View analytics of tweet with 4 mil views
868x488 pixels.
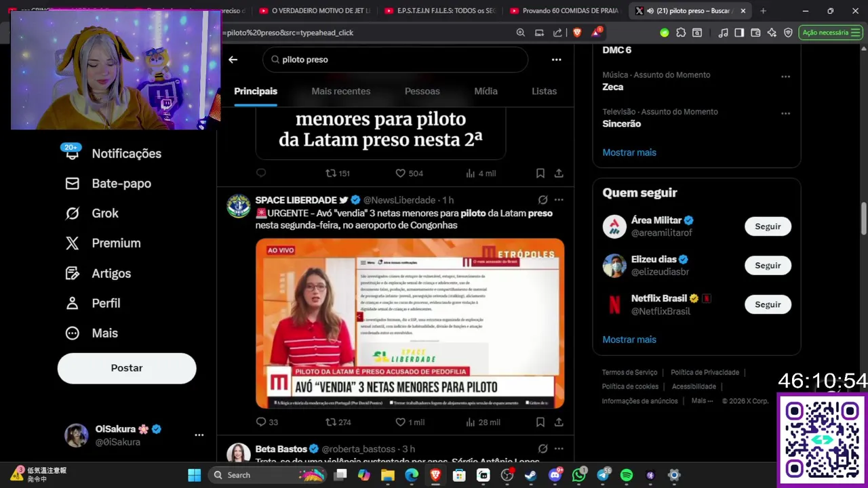481,174
